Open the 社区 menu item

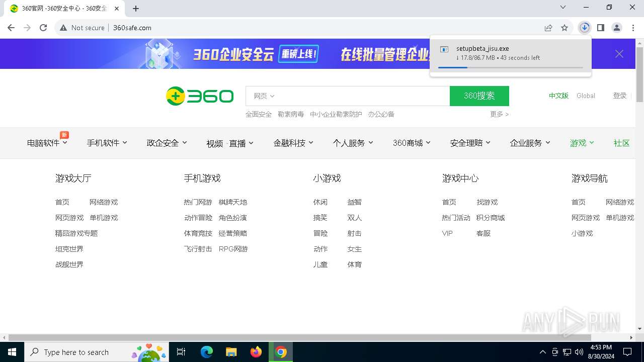pos(622,143)
